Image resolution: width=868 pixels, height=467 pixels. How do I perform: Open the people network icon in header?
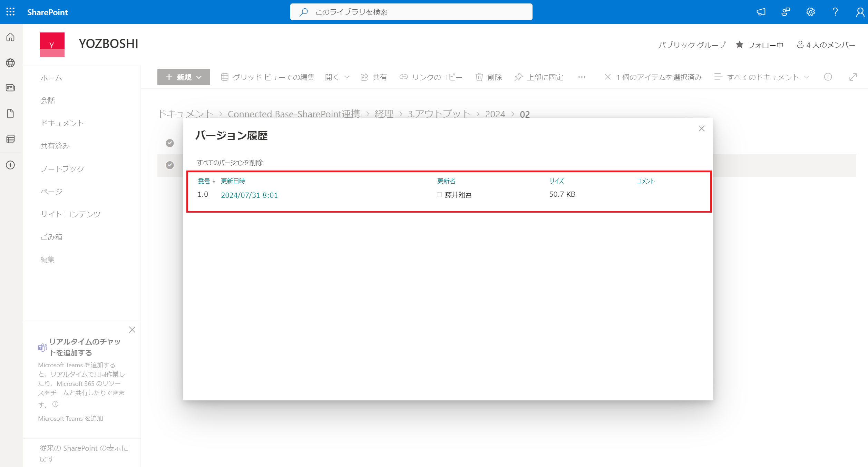(x=786, y=12)
